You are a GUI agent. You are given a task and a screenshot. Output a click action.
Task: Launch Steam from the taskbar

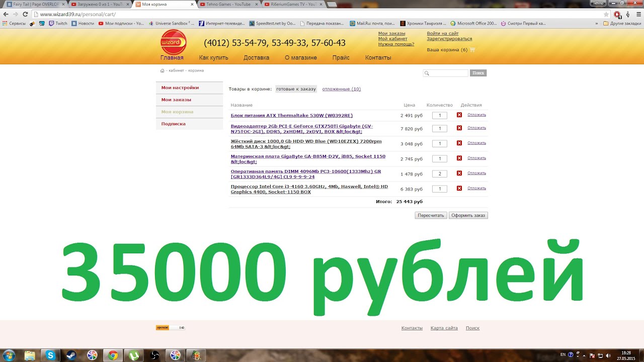[71, 355]
